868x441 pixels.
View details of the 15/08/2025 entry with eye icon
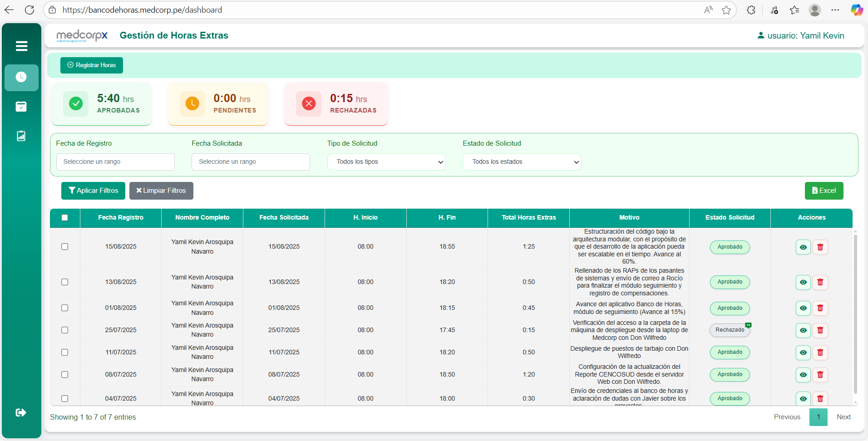[x=803, y=247]
